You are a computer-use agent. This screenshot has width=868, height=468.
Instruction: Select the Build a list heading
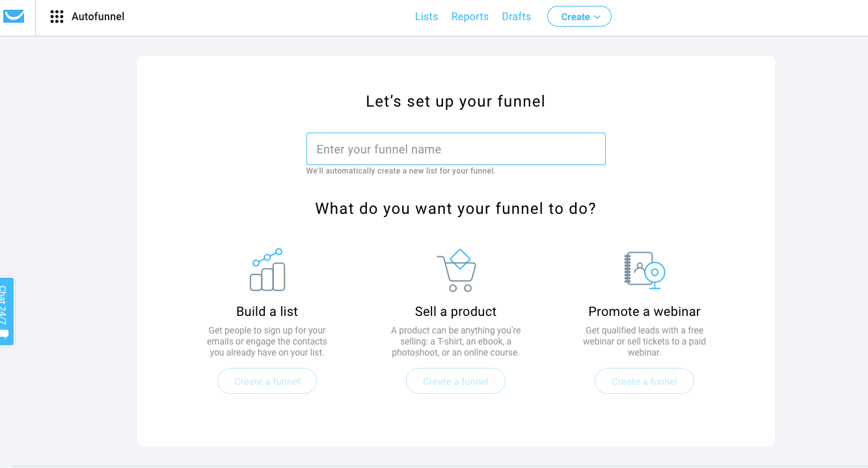tap(267, 311)
